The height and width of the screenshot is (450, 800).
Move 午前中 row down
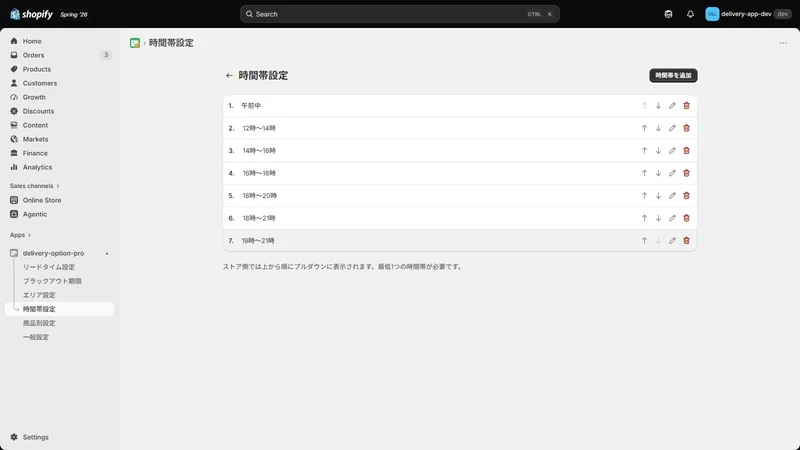pyautogui.click(x=658, y=106)
